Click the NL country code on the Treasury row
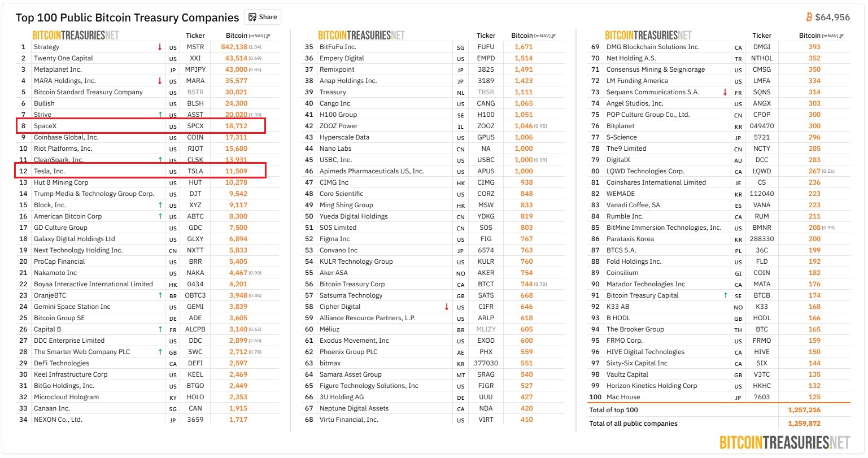Image resolution: width=868 pixels, height=458 pixels. (461, 93)
